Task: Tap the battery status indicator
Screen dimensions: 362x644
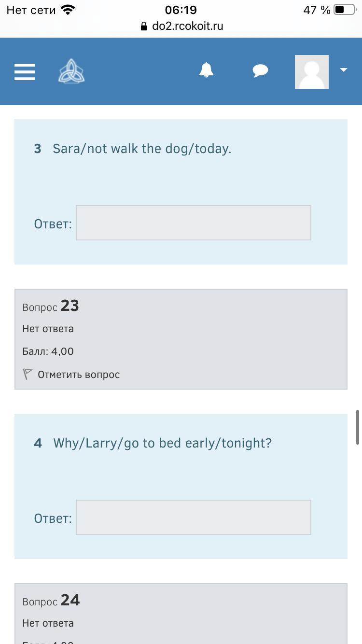Action: pos(344,10)
